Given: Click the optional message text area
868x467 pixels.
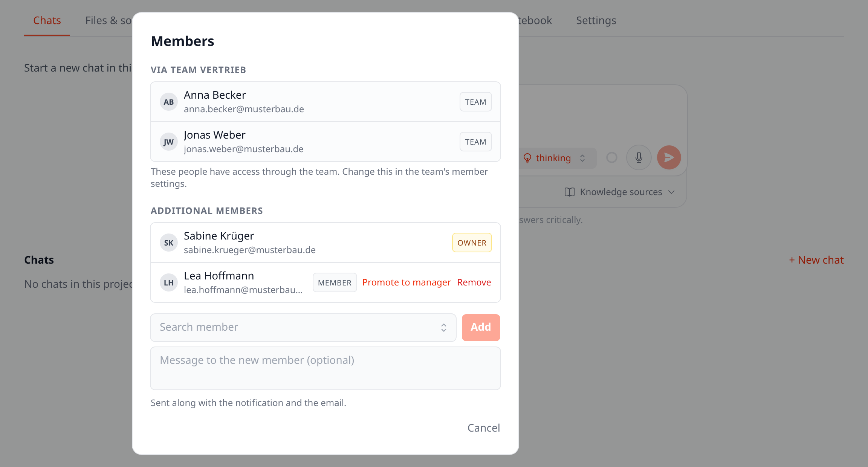Looking at the screenshot, I should (325, 368).
